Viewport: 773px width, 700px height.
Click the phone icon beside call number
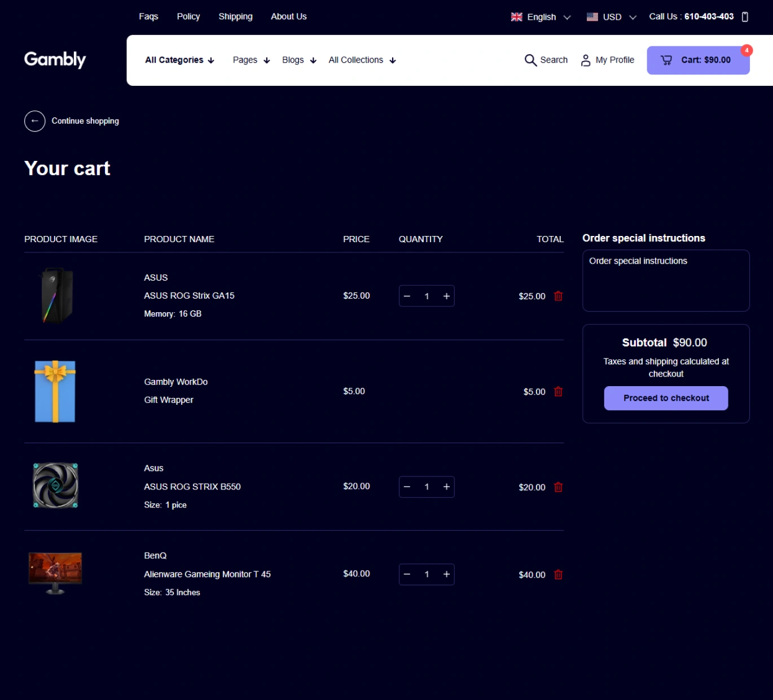[745, 17]
